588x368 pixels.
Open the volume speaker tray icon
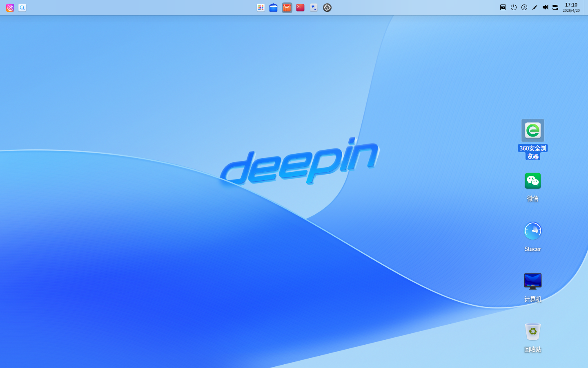[545, 7]
